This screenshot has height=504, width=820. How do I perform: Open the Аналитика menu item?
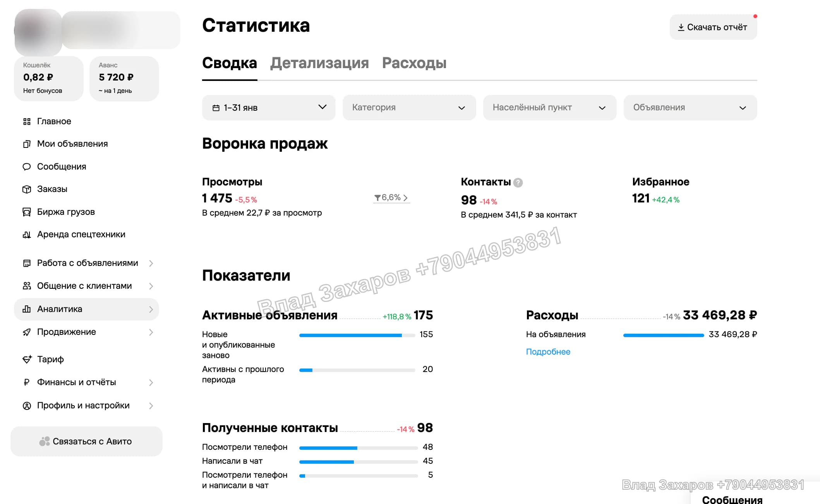click(x=86, y=309)
